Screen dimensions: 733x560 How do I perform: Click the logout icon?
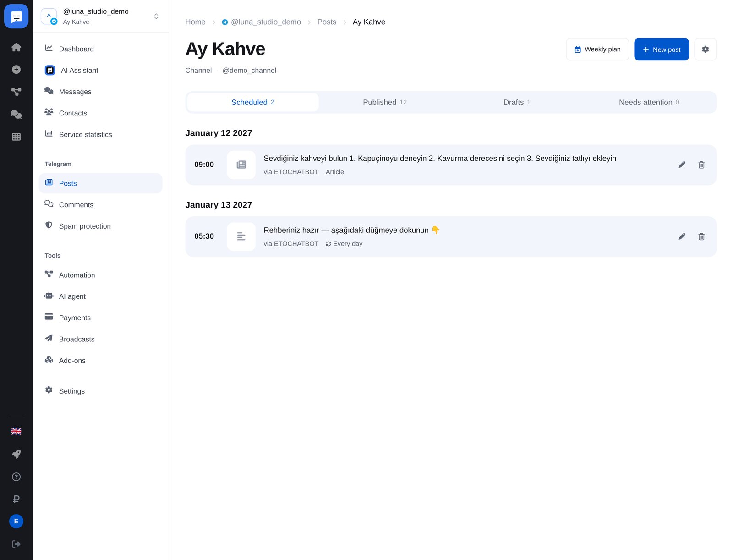tap(16, 544)
